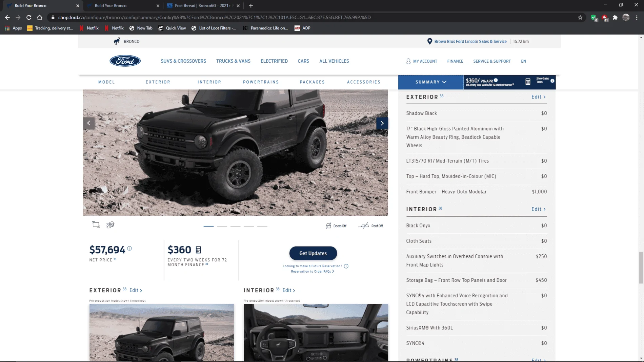Open the Finance menu
Screen dimensions: 644x362
(455, 61)
